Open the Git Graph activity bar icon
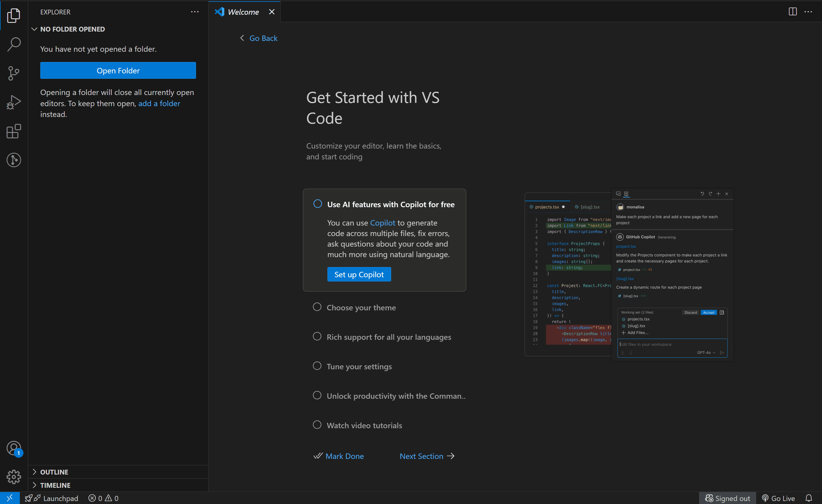 [x=14, y=160]
